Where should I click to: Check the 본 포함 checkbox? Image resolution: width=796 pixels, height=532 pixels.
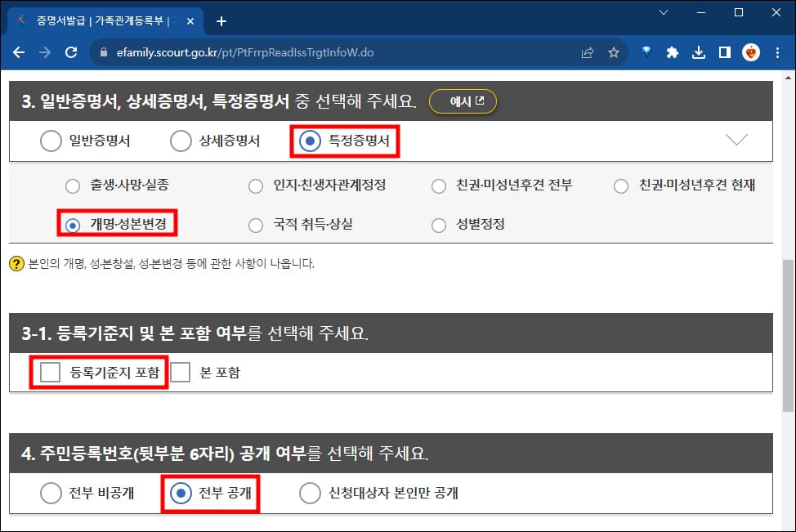point(179,371)
